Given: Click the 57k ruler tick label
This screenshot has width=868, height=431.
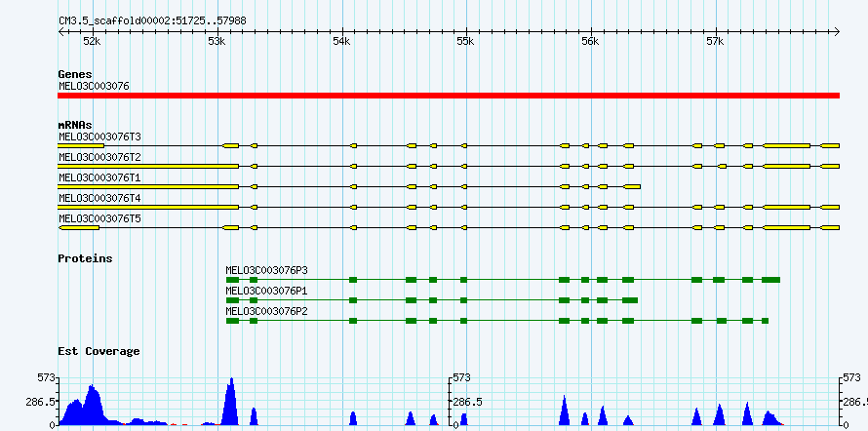Looking at the screenshot, I should tap(716, 42).
